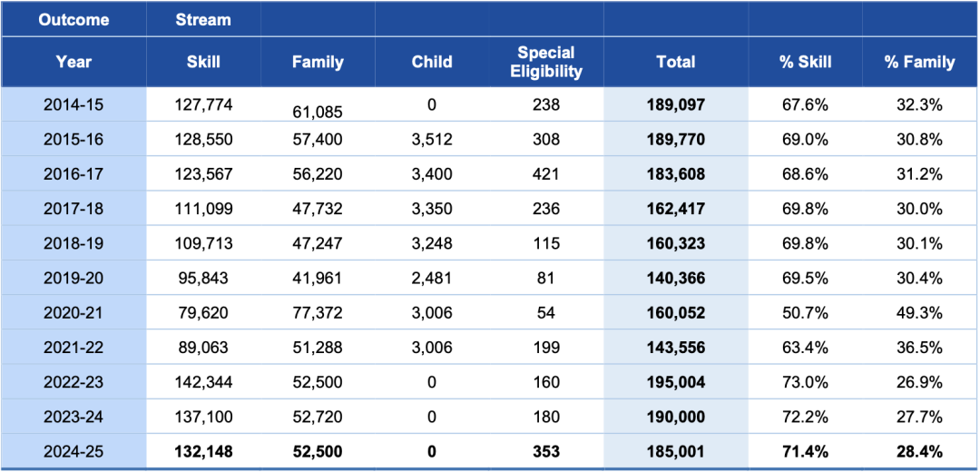The image size is (980, 472).
Task: Select the Special Eligibility column header
Action: click(546, 62)
